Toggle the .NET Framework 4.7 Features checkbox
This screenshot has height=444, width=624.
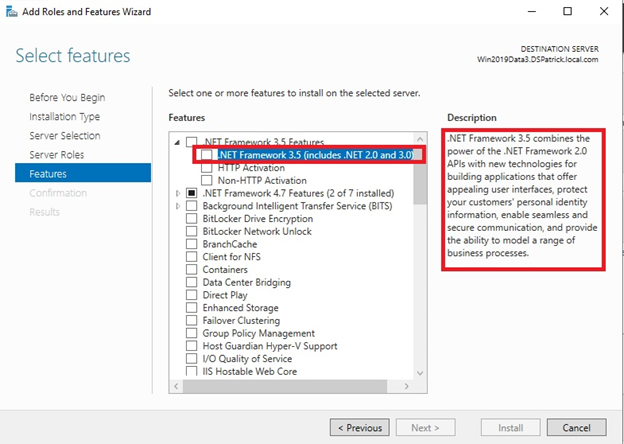point(191,193)
